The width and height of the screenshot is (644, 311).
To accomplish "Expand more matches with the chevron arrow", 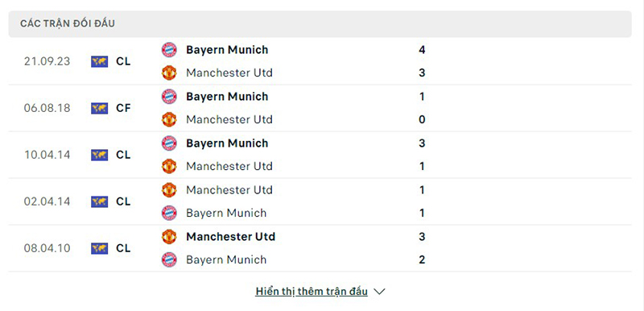I will pyautogui.click(x=379, y=292).
